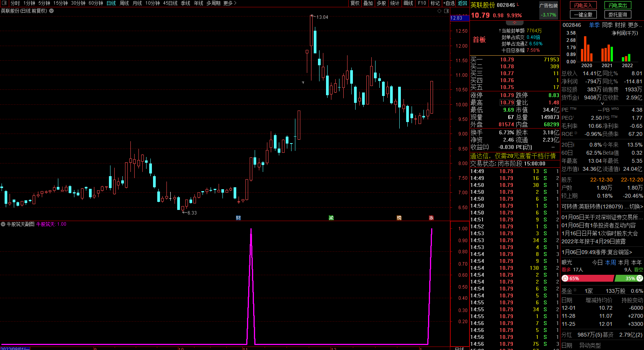Click the red 涨 event marker on chart
Viewport: 644px width, 350px height.
tap(431, 218)
